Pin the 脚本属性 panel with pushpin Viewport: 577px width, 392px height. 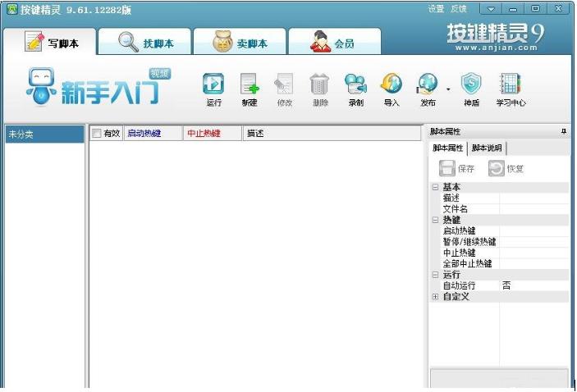[564, 132]
